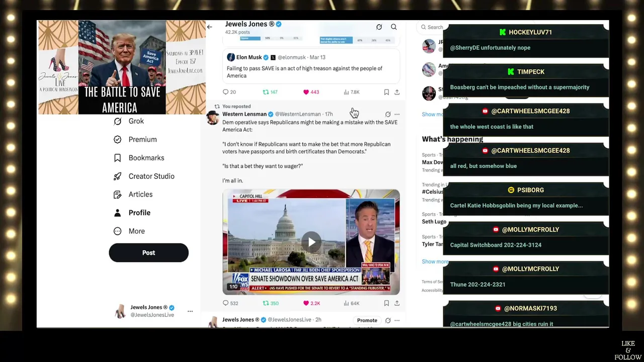This screenshot has width=644, height=362.
Task: Open Bookmarks in the sidebar
Action: [139, 158]
